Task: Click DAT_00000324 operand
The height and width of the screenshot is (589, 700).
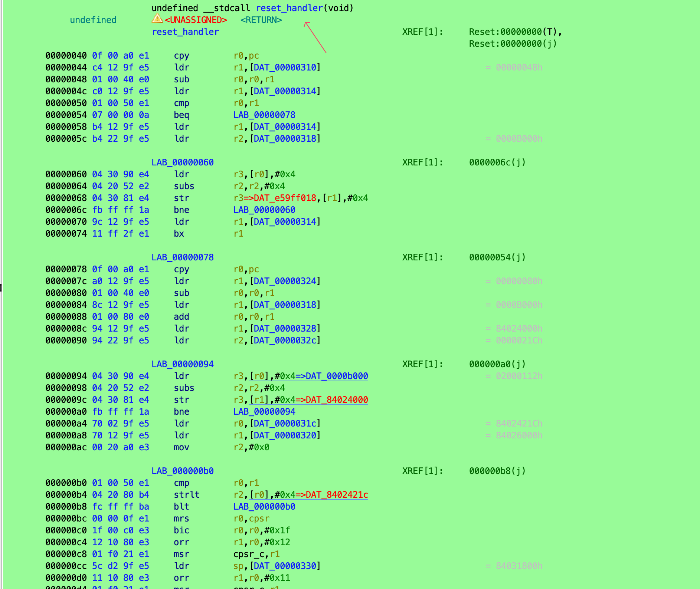Action: [285, 281]
